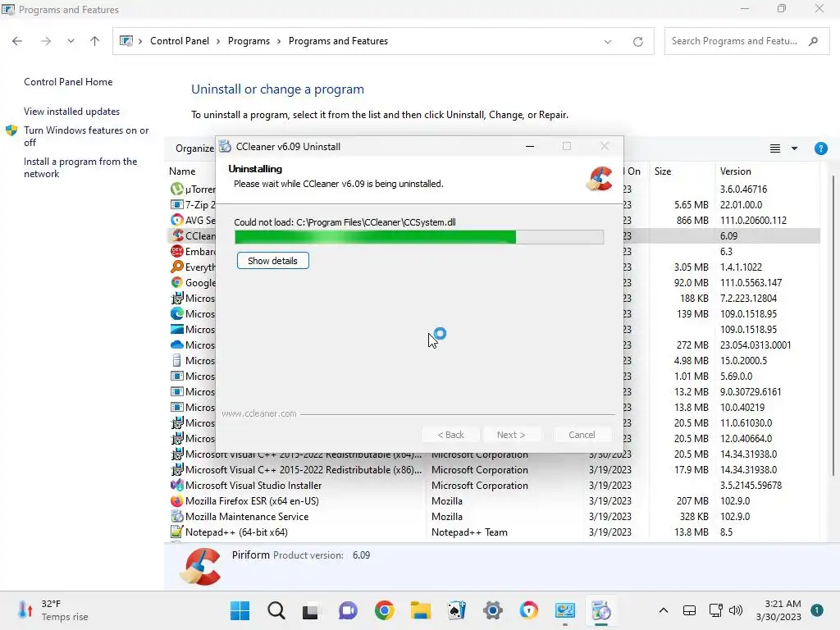Screen dimensions: 840x630
Task: Select Microsoft Visual Studio Installer row
Action: pyautogui.click(x=253, y=486)
